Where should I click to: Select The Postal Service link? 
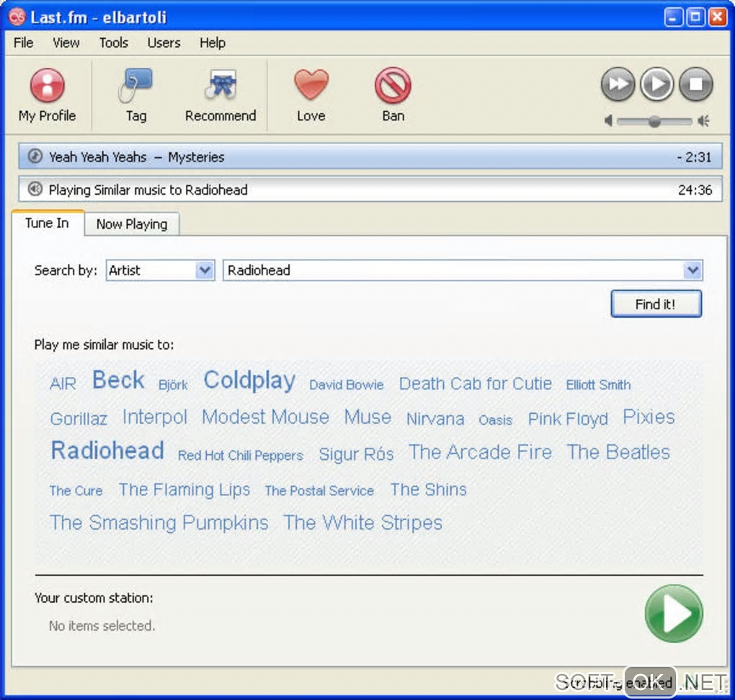coord(319,491)
